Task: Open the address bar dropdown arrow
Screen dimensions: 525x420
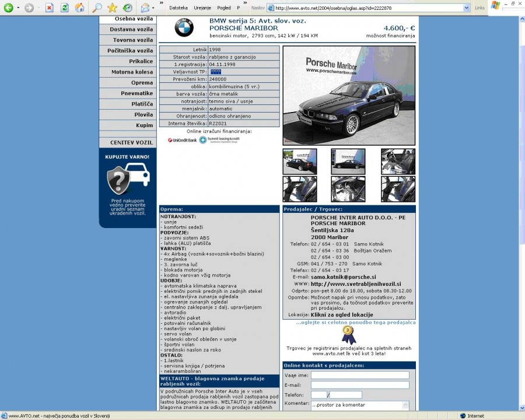Action: tap(467, 8)
